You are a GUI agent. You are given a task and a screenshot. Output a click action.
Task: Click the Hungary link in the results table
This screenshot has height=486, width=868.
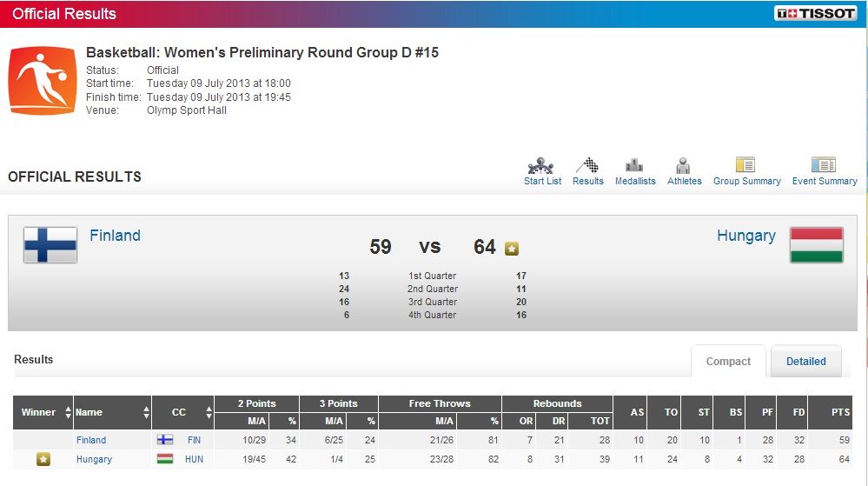[x=94, y=459]
